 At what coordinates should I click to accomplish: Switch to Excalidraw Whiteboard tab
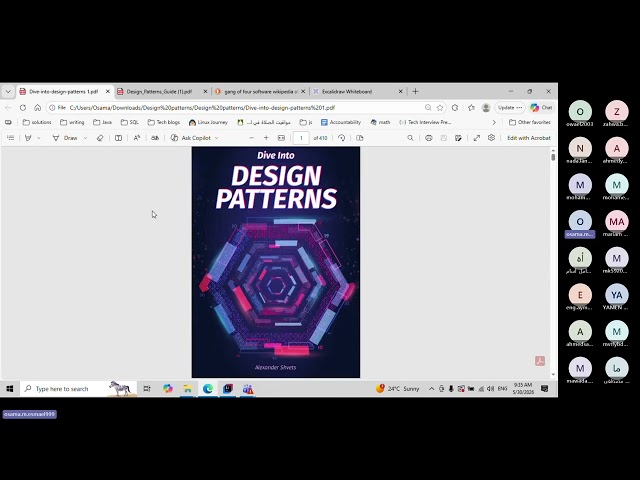(x=347, y=91)
